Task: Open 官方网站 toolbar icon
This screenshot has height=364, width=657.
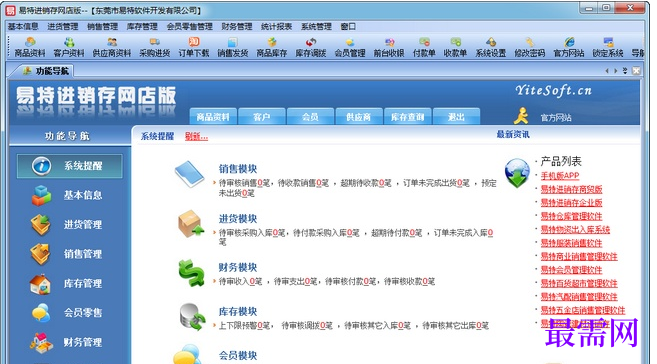Action: click(x=569, y=47)
